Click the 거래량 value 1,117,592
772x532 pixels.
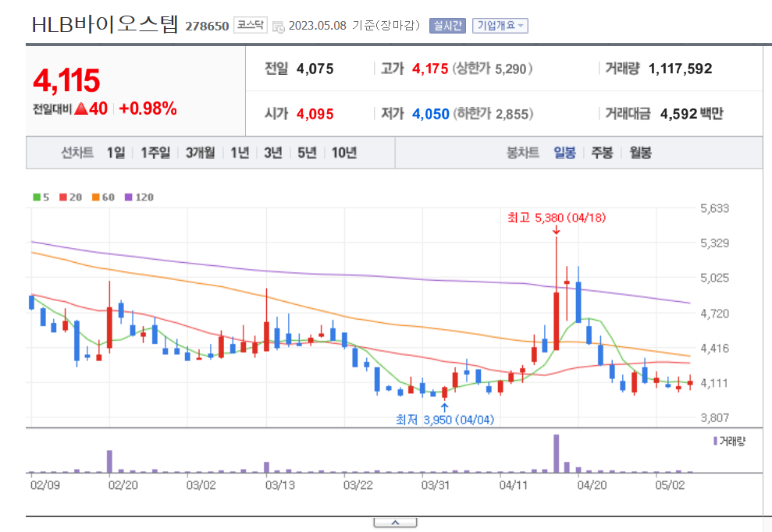[681, 69]
